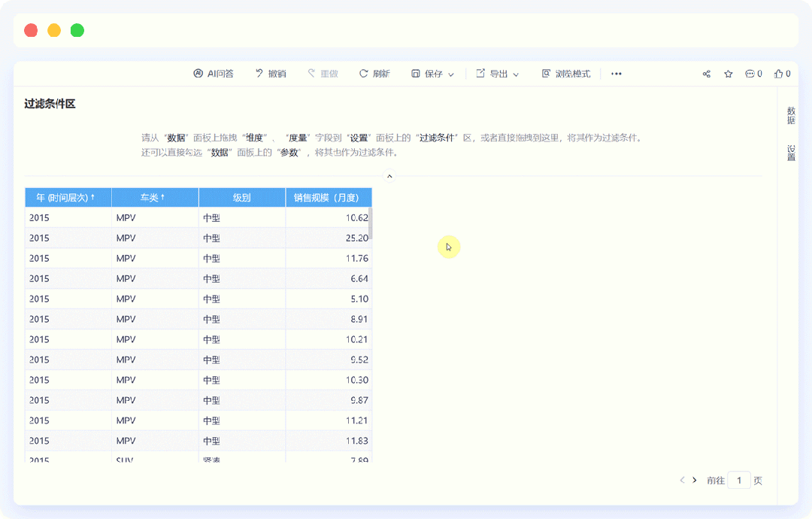Viewport: 812px width, 519px height.
Task: Switch to the 数据 side panel tab
Action: pos(791,115)
